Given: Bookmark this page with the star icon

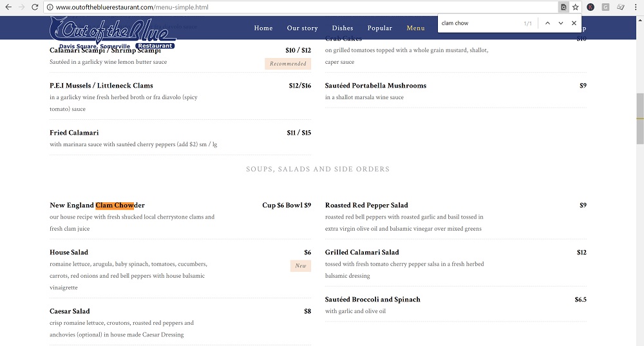Looking at the screenshot, I should pyautogui.click(x=575, y=7).
